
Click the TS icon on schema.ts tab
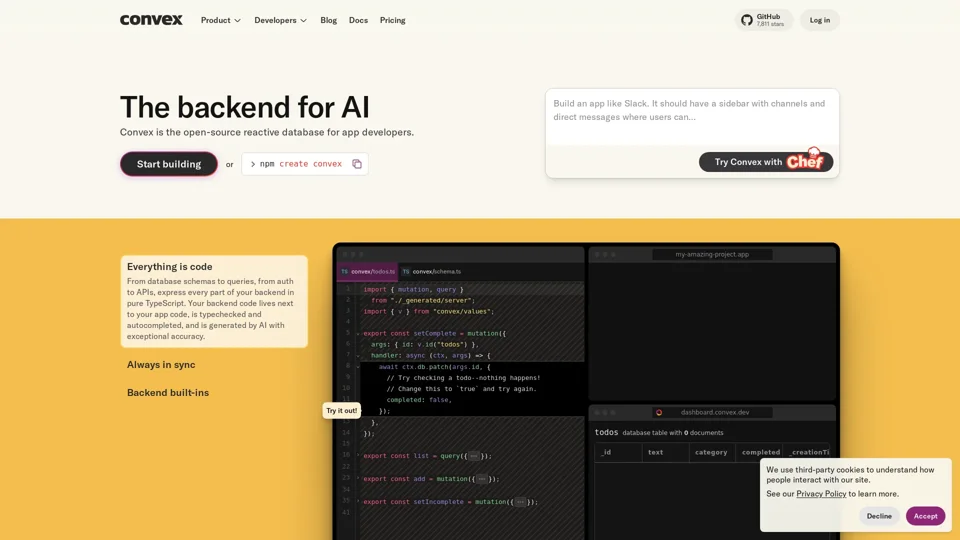click(x=406, y=271)
